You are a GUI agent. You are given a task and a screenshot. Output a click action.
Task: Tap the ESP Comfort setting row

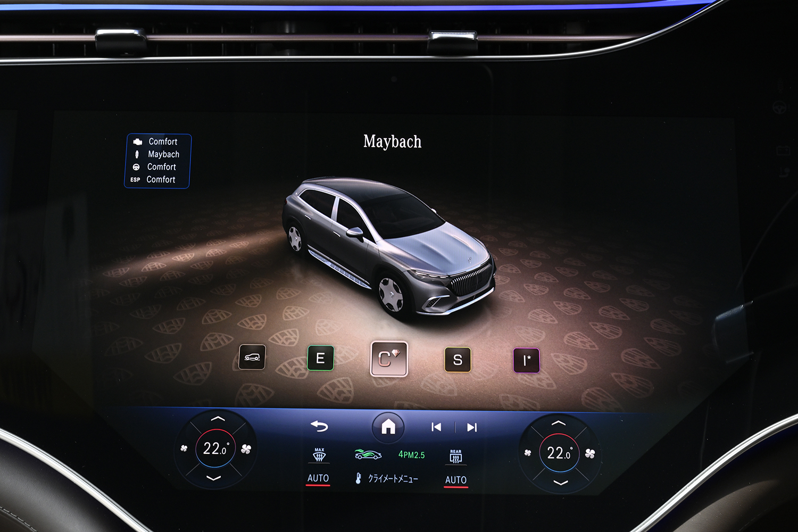(x=153, y=180)
